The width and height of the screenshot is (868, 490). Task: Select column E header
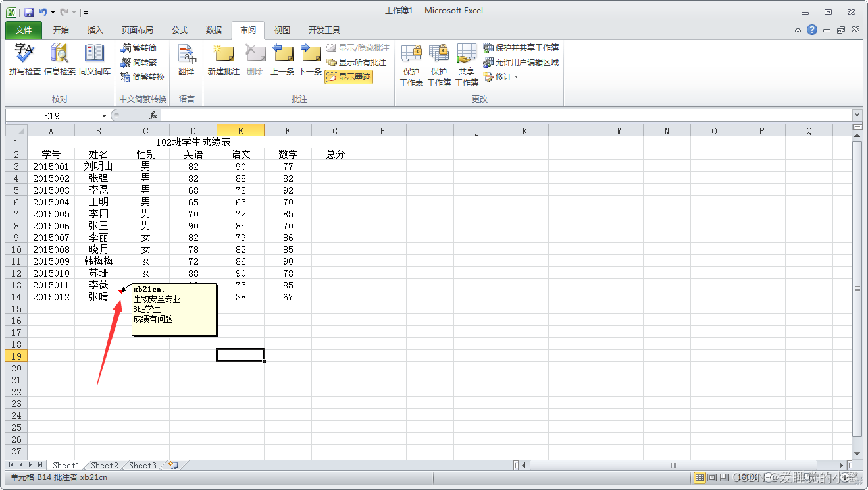[x=240, y=130]
